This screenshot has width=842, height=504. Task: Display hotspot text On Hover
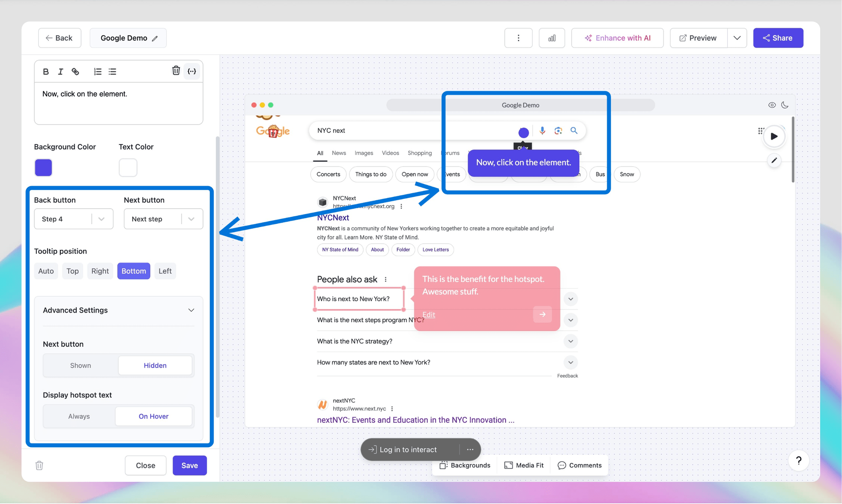point(154,416)
